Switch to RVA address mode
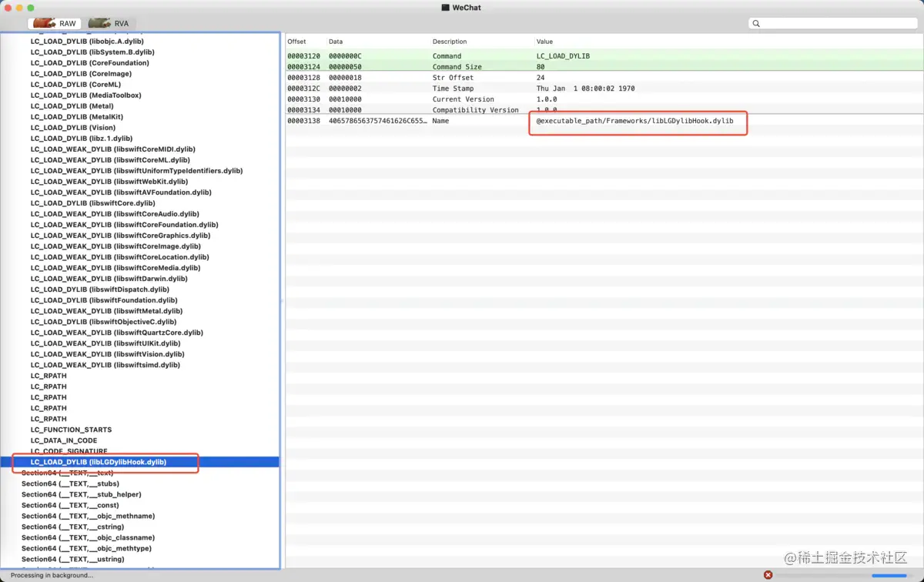924x582 pixels. point(109,23)
